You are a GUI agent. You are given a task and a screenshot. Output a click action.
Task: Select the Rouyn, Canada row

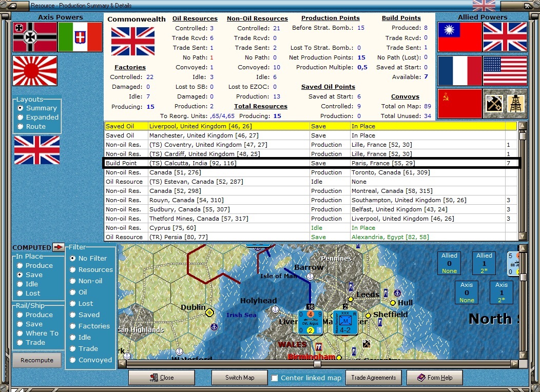click(x=310, y=200)
